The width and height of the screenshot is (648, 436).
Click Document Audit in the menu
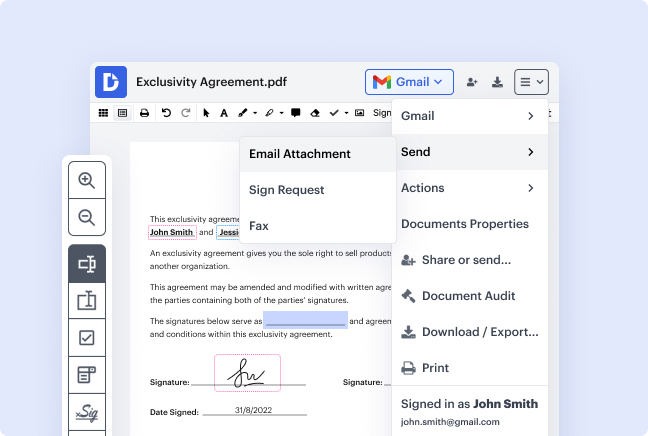click(469, 296)
